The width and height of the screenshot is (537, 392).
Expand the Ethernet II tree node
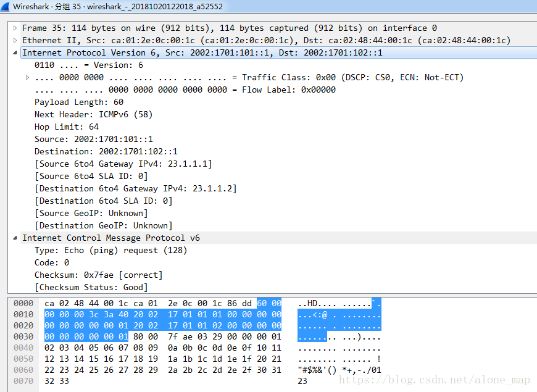[x=15, y=40]
